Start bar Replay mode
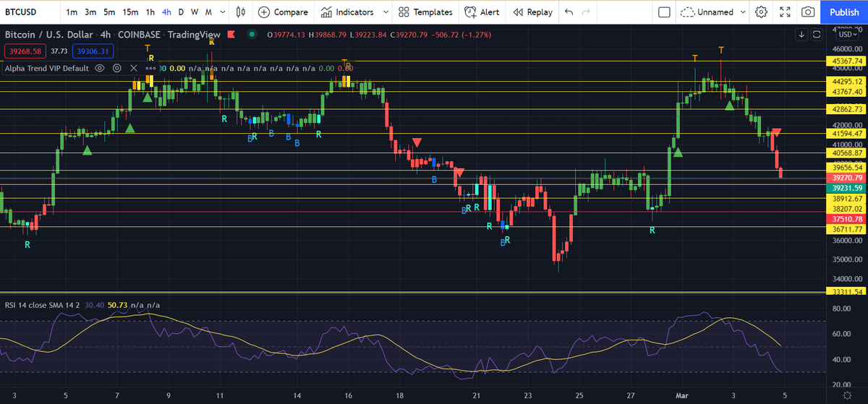The width and height of the screenshot is (868, 404). pyautogui.click(x=532, y=12)
